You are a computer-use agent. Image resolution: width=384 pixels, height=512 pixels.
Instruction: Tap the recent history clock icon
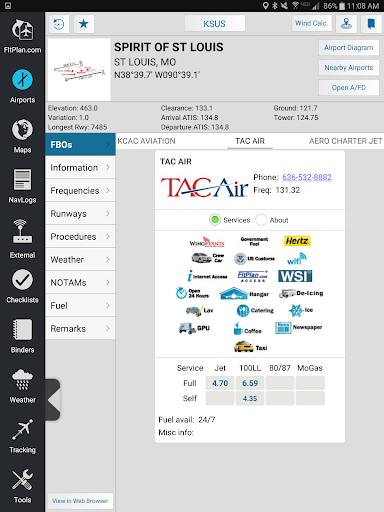59,24
